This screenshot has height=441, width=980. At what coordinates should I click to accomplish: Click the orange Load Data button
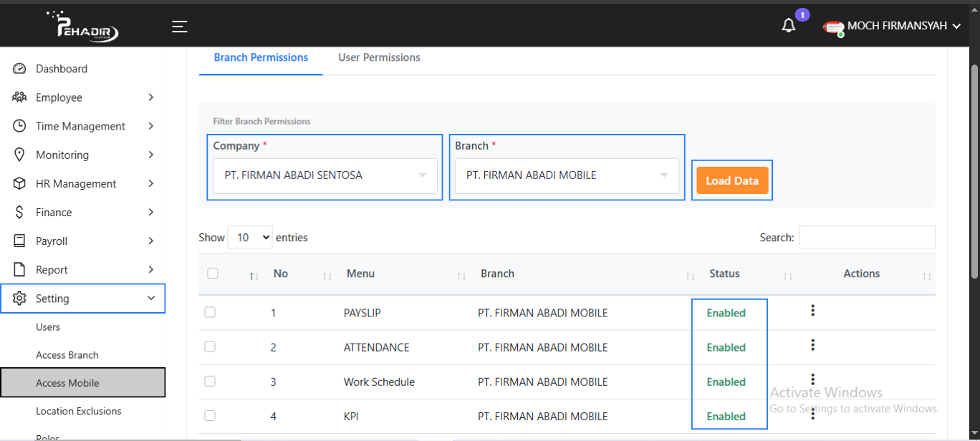coord(731,180)
